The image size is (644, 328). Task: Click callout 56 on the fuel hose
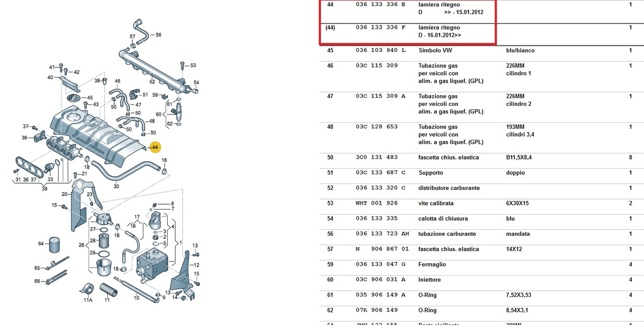158,35
